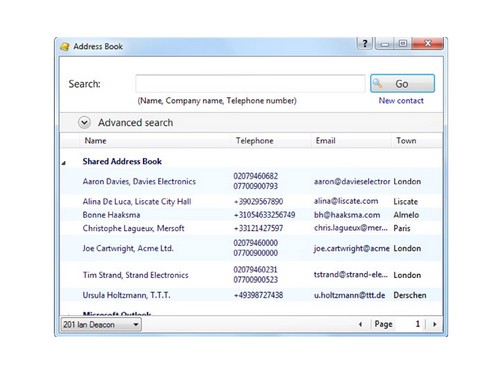Open the New contact link
The height and width of the screenshot is (375, 500).
tap(401, 101)
